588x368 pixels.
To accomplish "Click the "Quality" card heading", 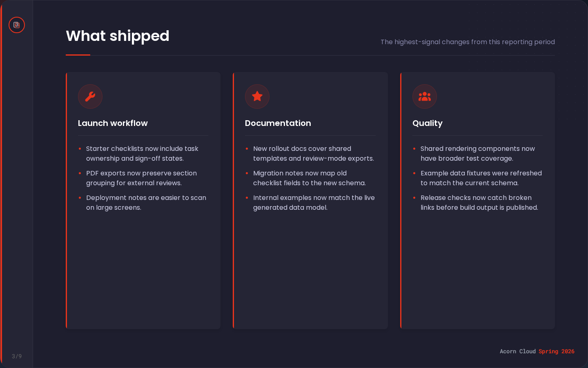I will click(428, 123).
